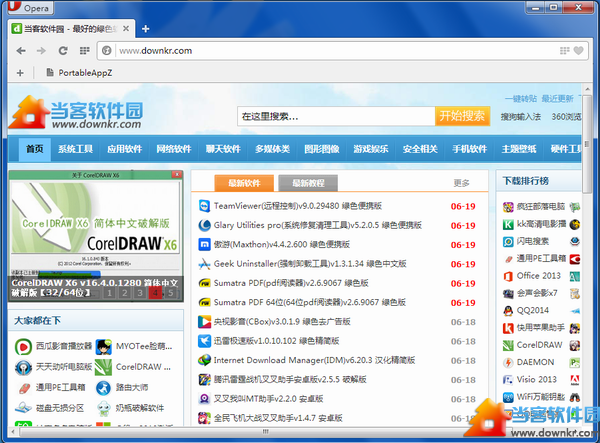Image resolution: width=600 pixels, height=443 pixels.
Task: Click the site search box 在这里搜索
Action: (336, 116)
